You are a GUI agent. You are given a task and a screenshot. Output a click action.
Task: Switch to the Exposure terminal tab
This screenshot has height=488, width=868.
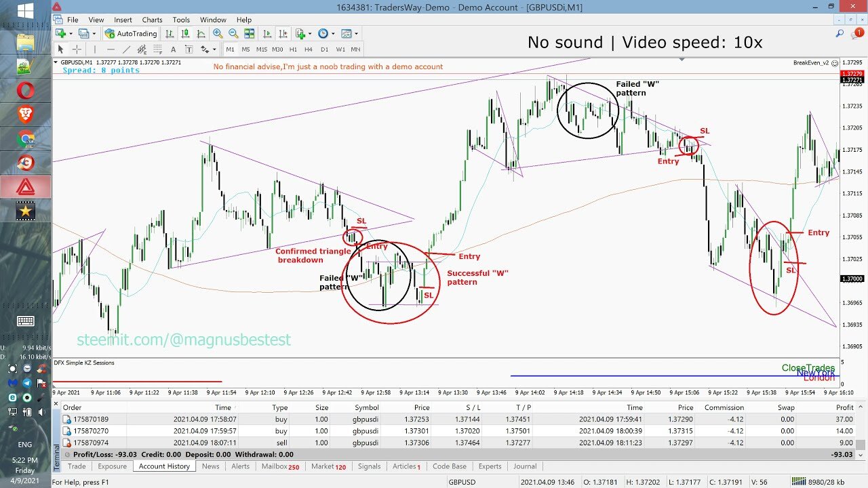coord(112,466)
